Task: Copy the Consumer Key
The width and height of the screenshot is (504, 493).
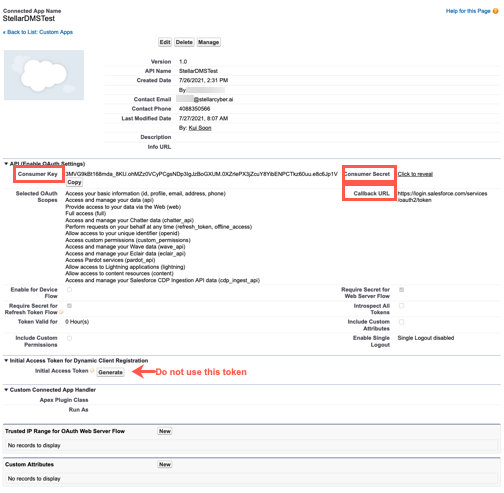Action: [x=74, y=182]
